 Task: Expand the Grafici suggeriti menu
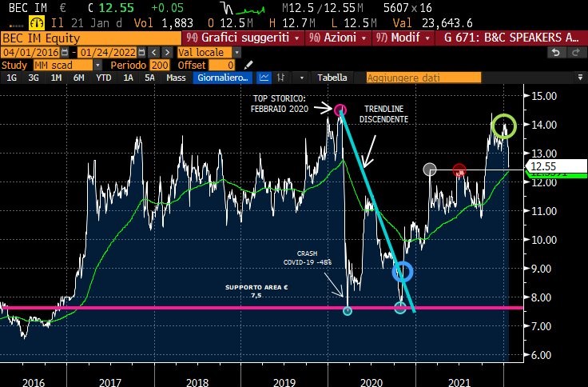coord(244,38)
